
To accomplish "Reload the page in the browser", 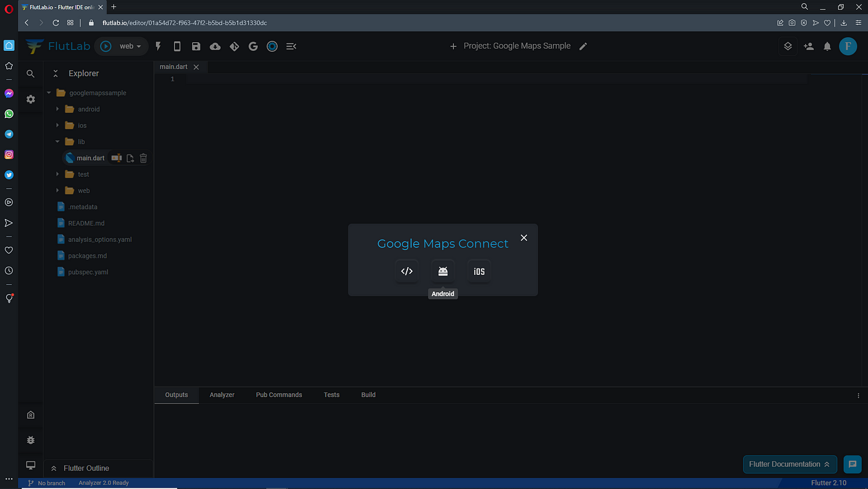I will click(55, 22).
